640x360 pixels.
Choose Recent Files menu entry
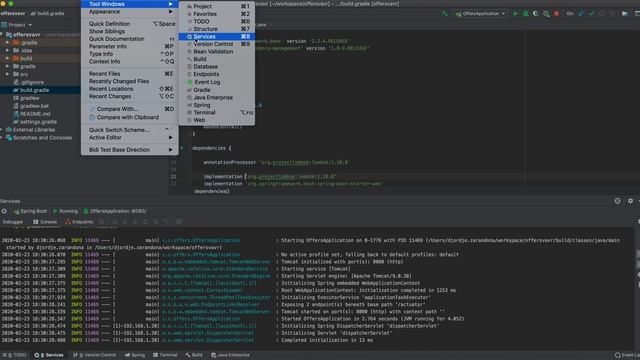tap(130, 73)
